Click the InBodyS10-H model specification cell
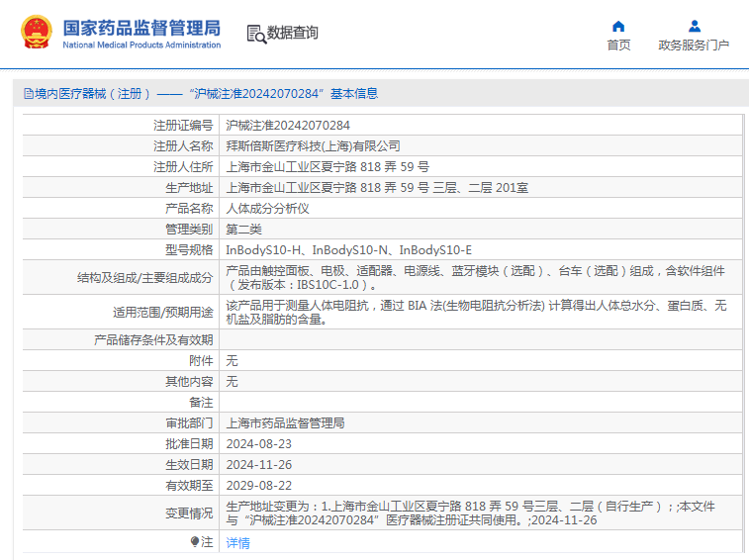This screenshot has width=749, height=560. 481,250
